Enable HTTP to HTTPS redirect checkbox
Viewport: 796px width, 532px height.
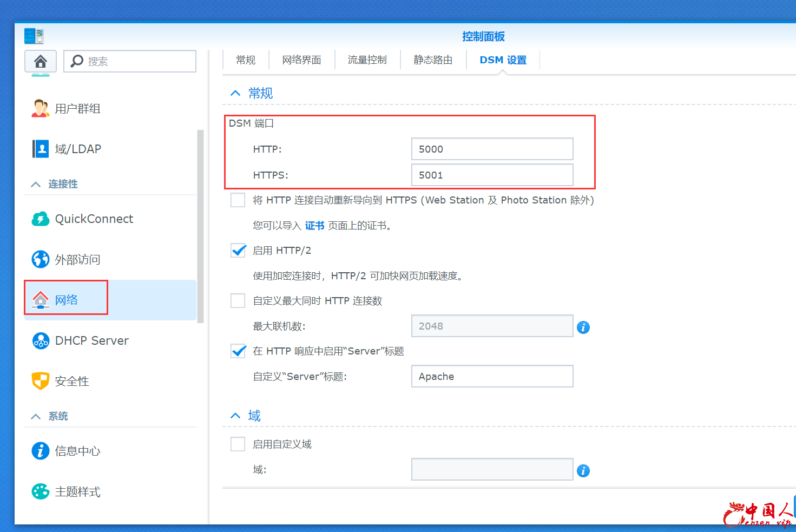238,200
